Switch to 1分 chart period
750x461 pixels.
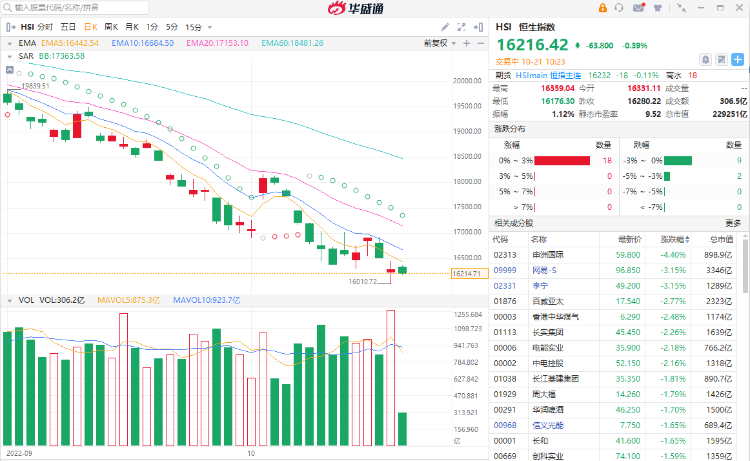pos(152,27)
